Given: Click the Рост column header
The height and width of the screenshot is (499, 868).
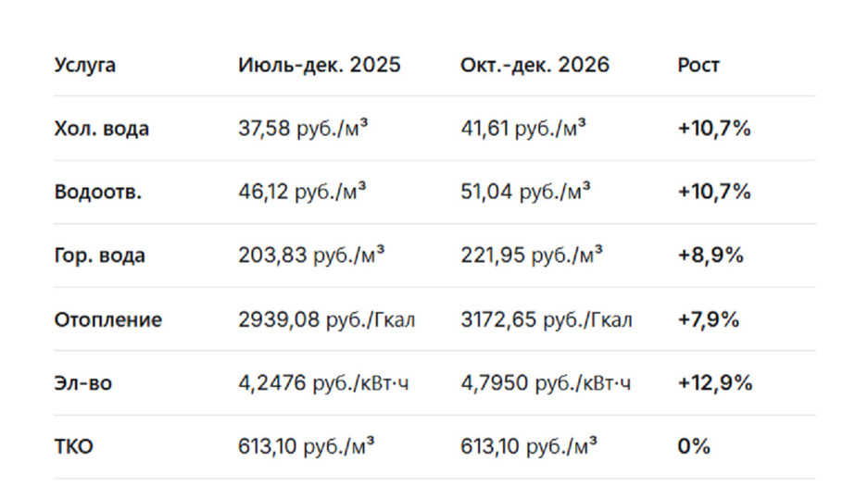Looking at the screenshot, I should 698,66.
